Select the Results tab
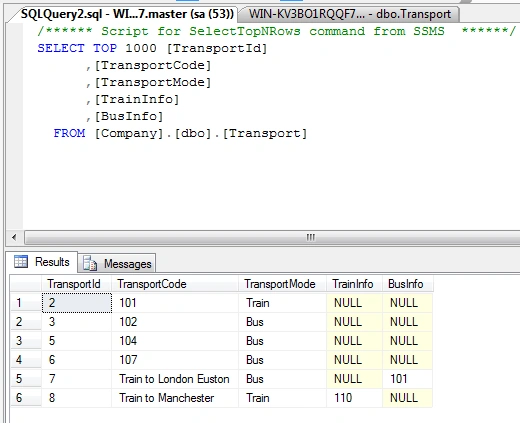Viewport: 520px width, 423px height. [42, 262]
